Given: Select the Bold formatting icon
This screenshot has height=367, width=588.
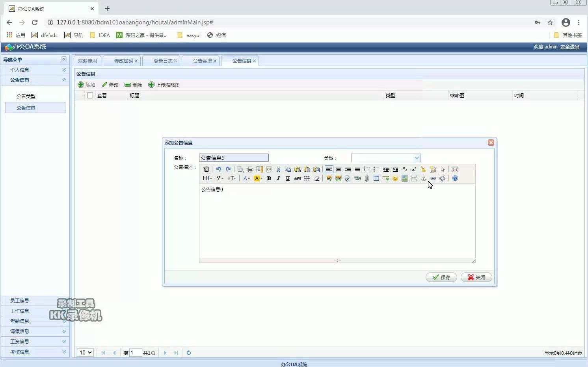Looking at the screenshot, I should 268,178.
